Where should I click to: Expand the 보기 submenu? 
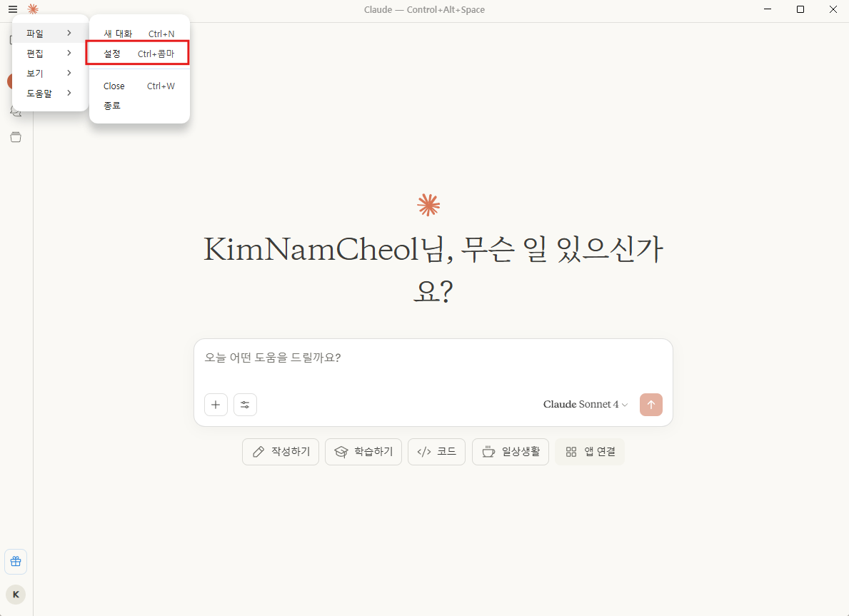pyautogui.click(x=49, y=73)
